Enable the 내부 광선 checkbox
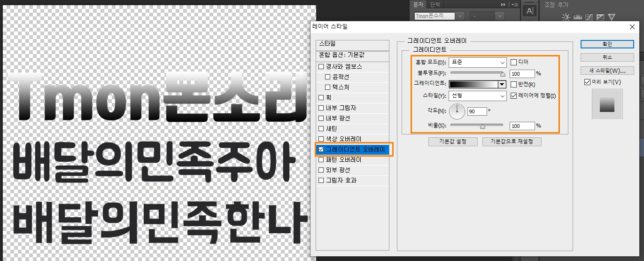 [322, 119]
